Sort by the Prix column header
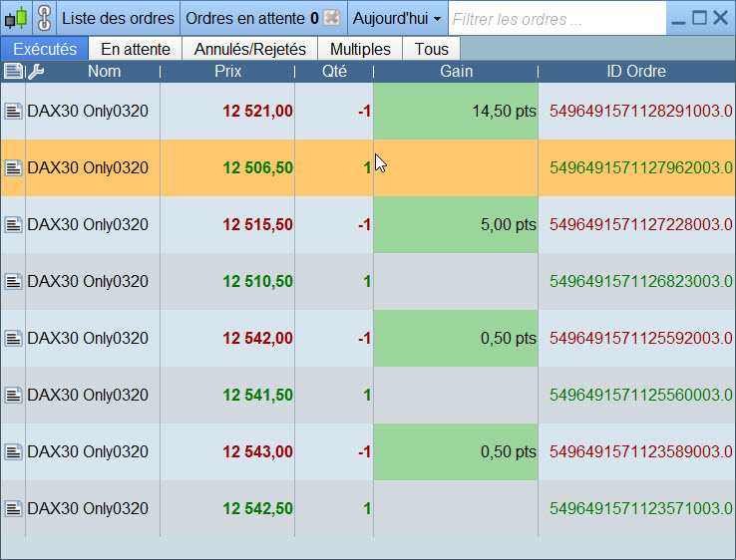The image size is (736, 560). (227, 72)
